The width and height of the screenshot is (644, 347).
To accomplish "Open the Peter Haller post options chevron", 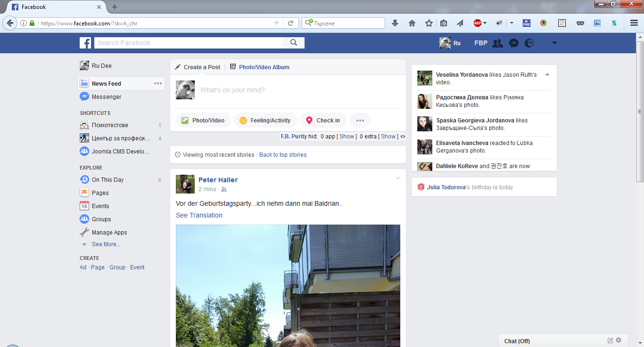I will (398, 178).
